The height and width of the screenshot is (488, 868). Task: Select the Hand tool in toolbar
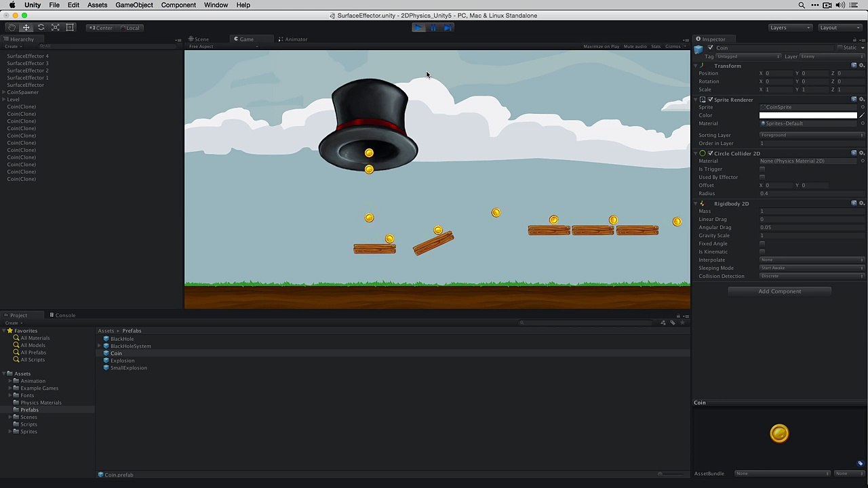coord(12,28)
